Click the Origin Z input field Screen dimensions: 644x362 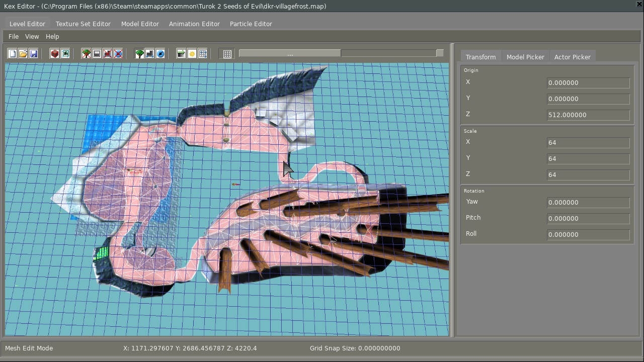pyautogui.click(x=588, y=115)
